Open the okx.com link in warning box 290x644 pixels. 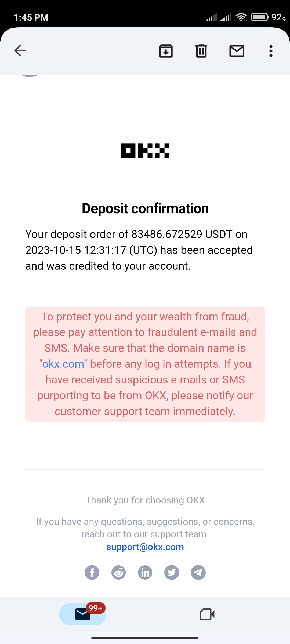pyautogui.click(x=63, y=364)
